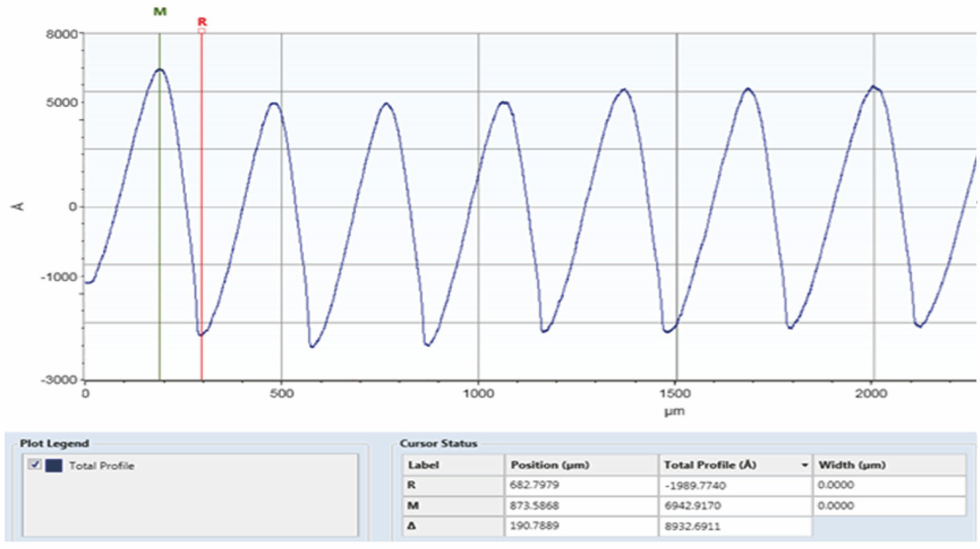Click R total profile value -1989.7740
Screen dimensions: 980x549
click(695, 486)
